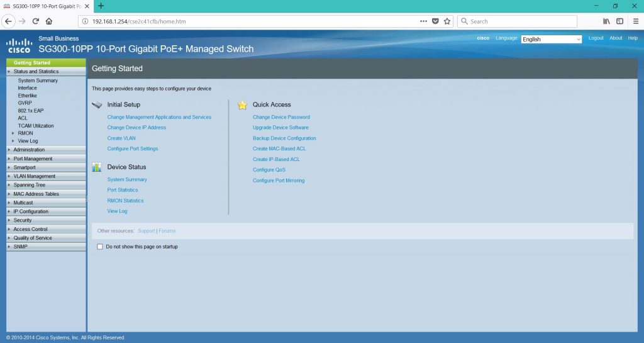Click Configure Port Settings link
644x343 pixels.
(x=133, y=149)
